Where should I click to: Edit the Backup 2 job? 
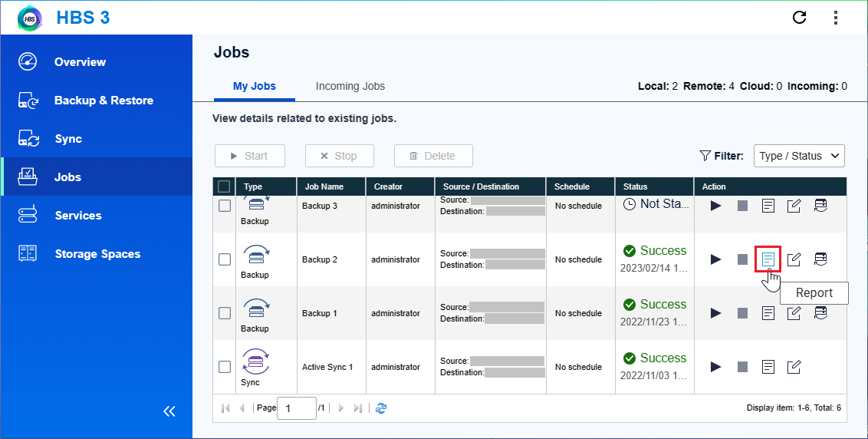pos(794,259)
